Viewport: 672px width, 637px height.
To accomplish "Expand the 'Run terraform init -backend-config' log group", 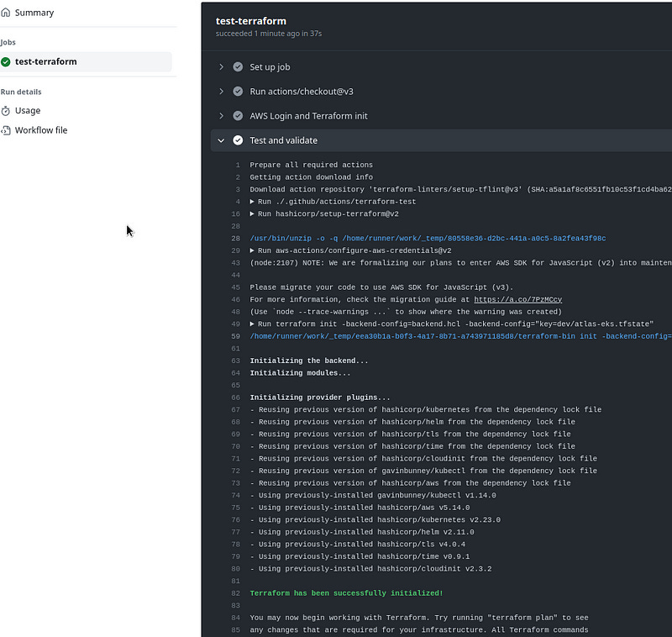I will coord(253,324).
